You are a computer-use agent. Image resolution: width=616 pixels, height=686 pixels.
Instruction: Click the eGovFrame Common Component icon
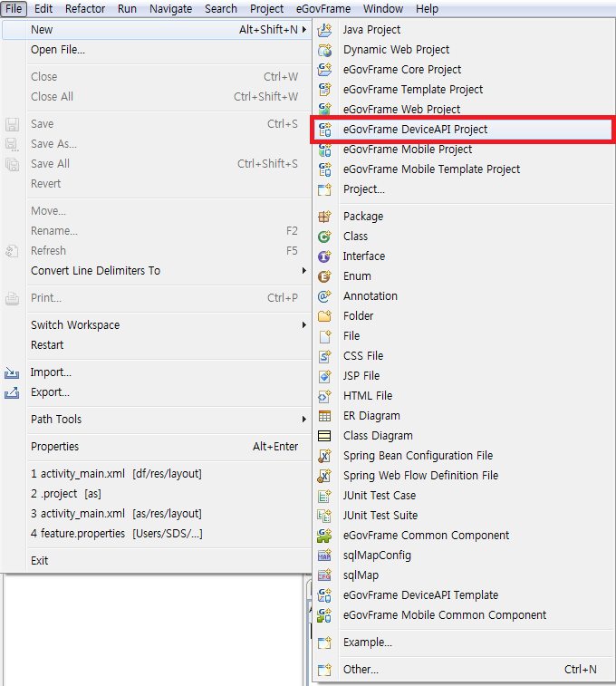coord(325,536)
